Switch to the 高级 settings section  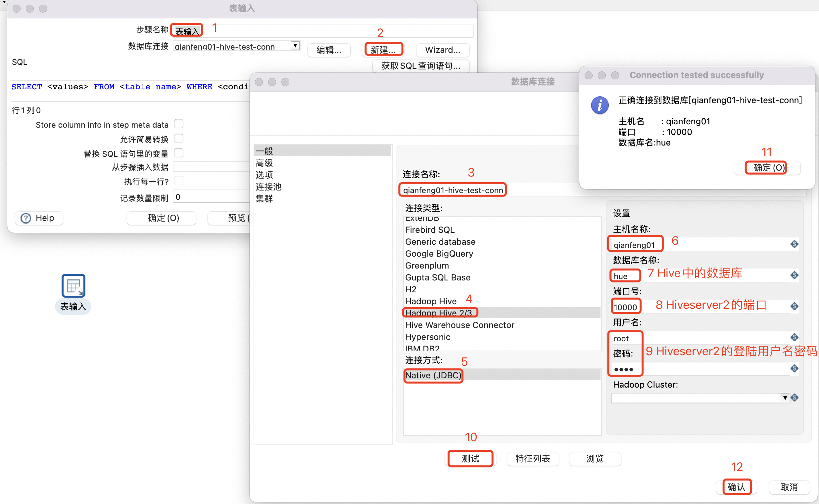264,163
